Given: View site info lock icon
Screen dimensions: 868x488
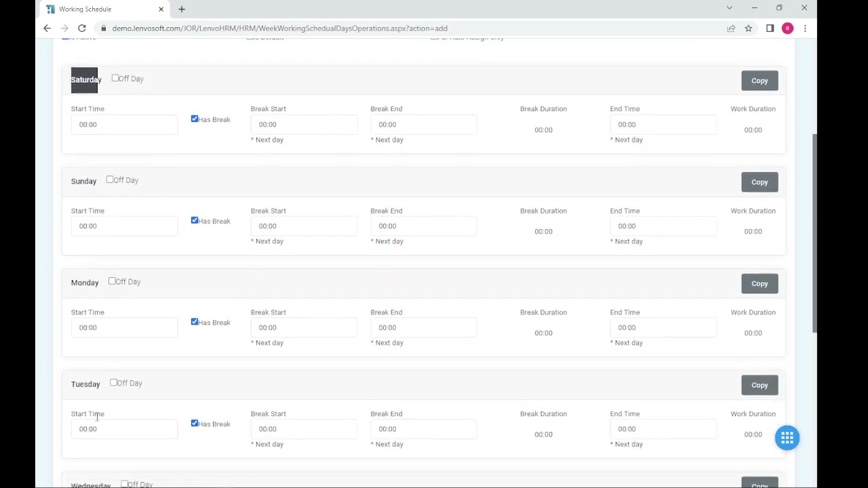Looking at the screenshot, I should pyautogui.click(x=104, y=28).
